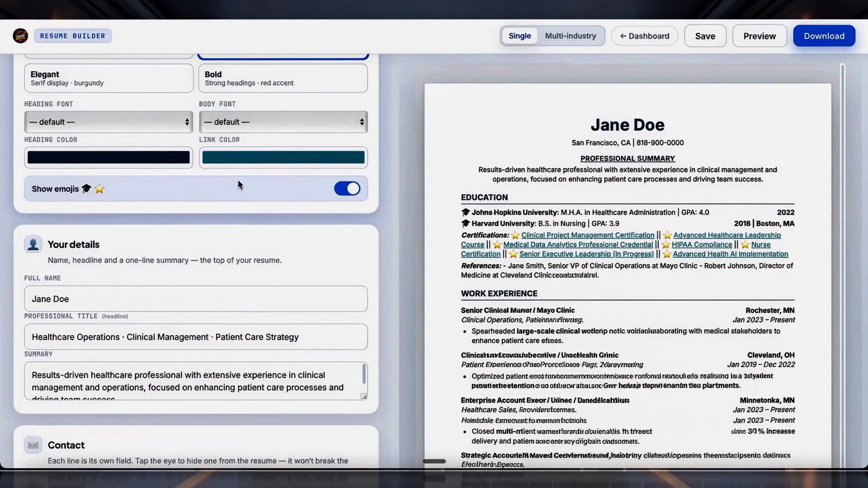This screenshot has width=868, height=488.
Task: Open Advanced Health AI Implementation link
Action: point(730,254)
